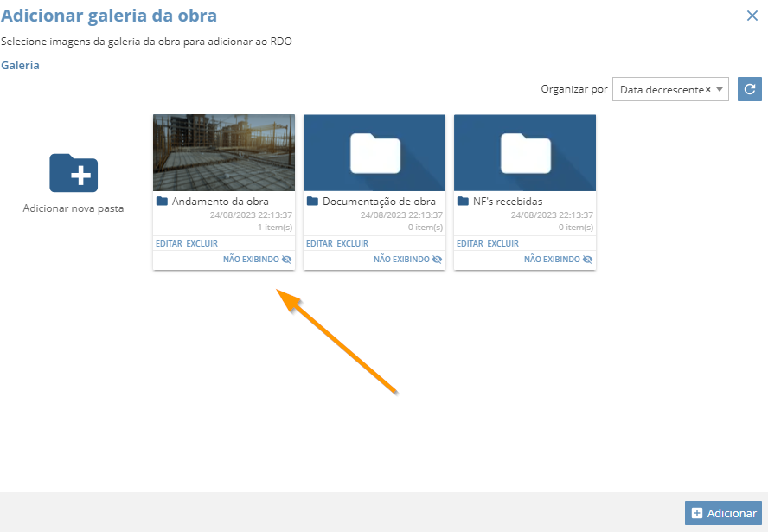
Task: Open the NF's recebidas folder thumbnail
Action: [525, 153]
